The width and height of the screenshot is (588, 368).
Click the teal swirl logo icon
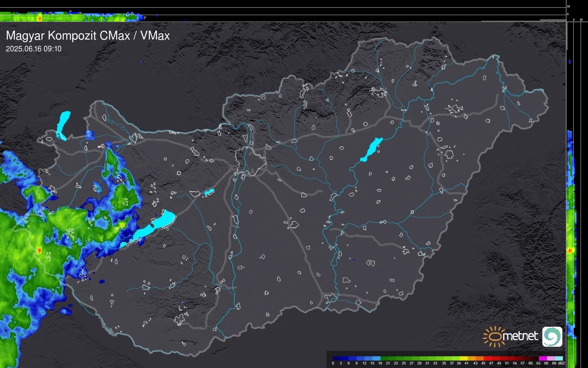point(552,336)
